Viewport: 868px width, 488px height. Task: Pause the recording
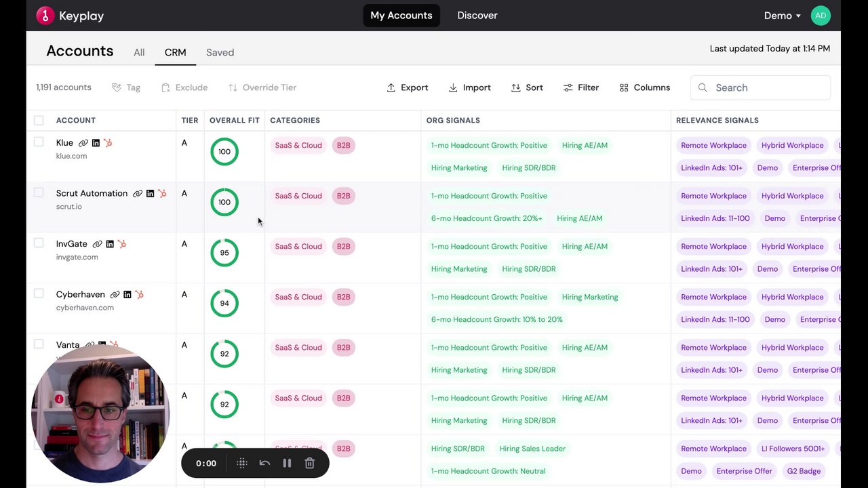[x=287, y=463]
